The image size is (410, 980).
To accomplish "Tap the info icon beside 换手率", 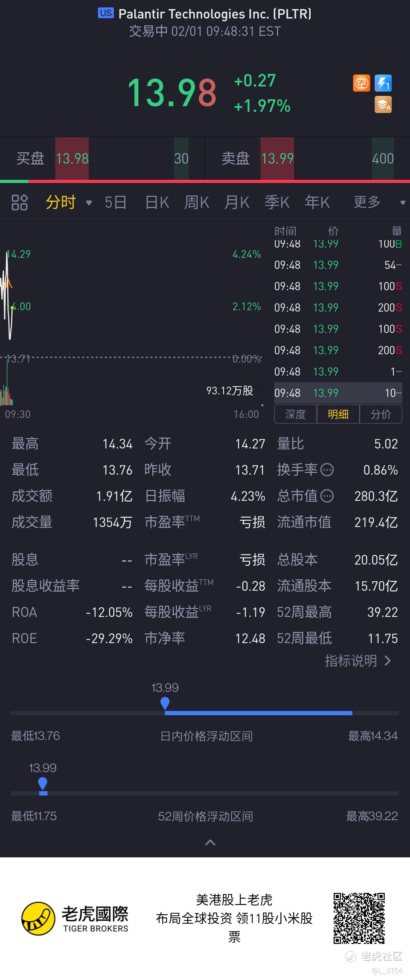I will click(x=327, y=470).
